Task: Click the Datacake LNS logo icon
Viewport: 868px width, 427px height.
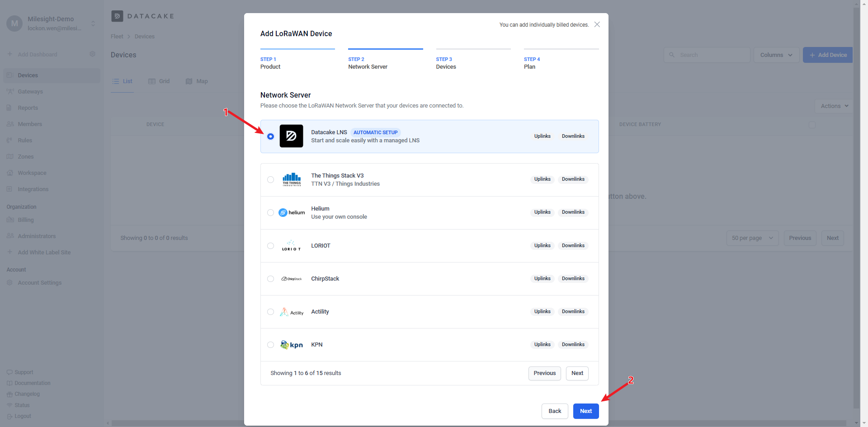Action: coord(291,136)
